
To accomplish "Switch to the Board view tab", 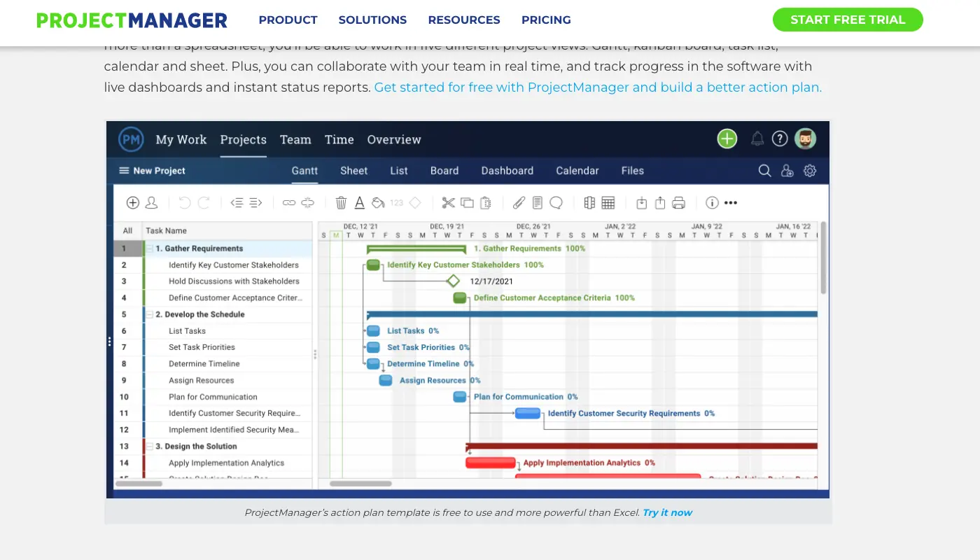I will coord(444,171).
